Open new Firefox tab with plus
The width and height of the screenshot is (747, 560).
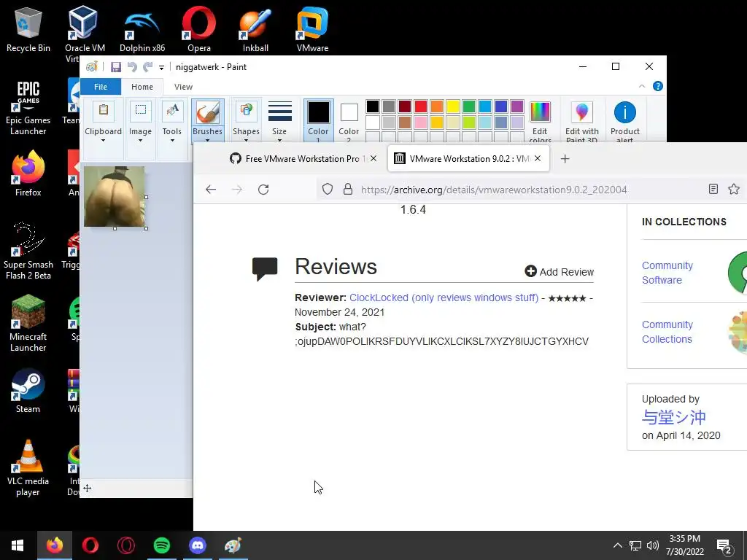(x=565, y=158)
